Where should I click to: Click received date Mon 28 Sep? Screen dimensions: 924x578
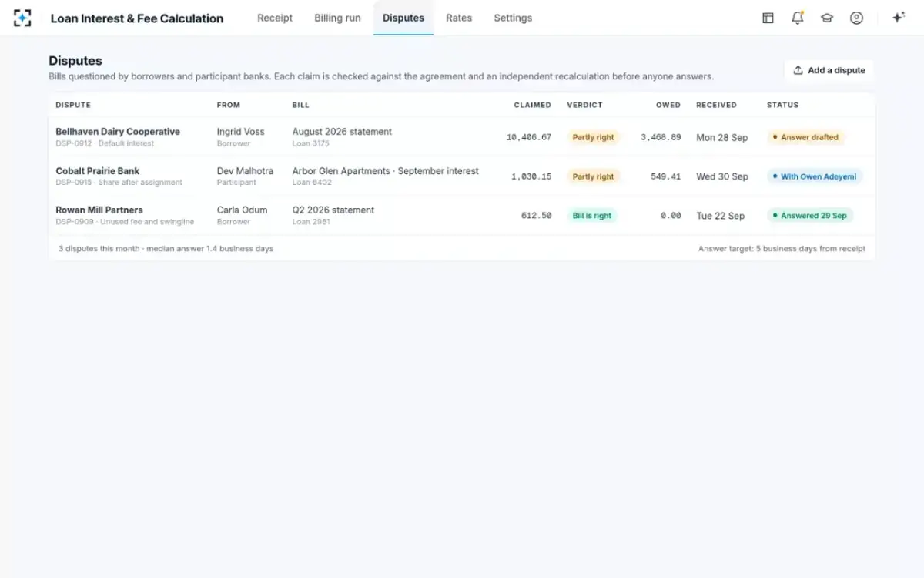pyautogui.click(x=722, y=137)
